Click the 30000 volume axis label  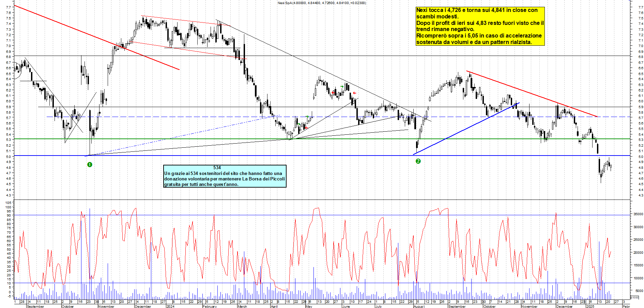(x=638, y=227)
